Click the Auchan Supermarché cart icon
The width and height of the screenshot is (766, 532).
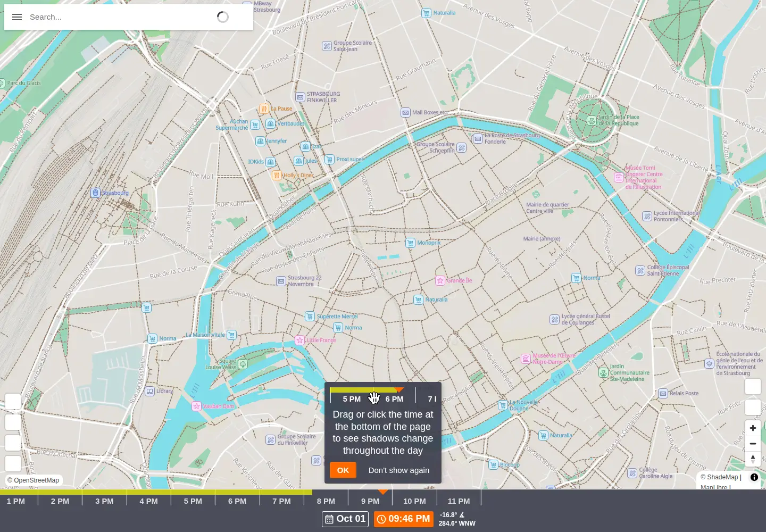[255, 125]
